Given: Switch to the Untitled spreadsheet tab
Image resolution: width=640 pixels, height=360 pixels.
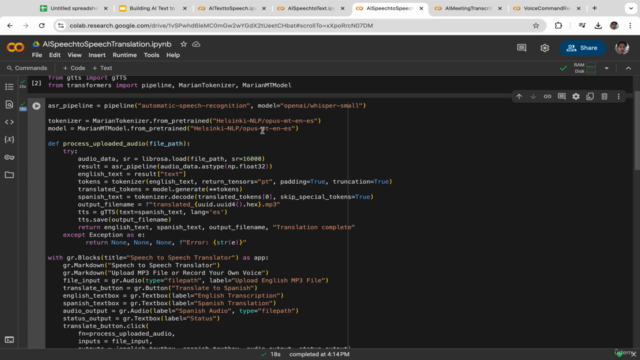Looking at the screenshot, I should coord(73,8).
